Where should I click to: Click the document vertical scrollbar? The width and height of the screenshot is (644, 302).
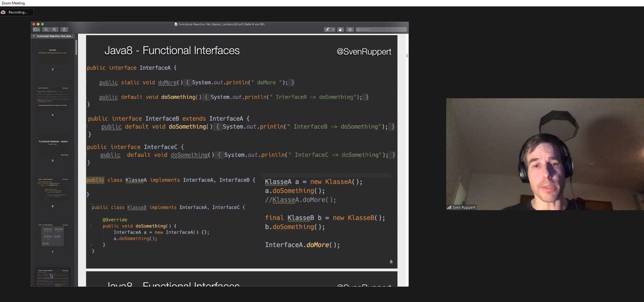tap(406, 55)
